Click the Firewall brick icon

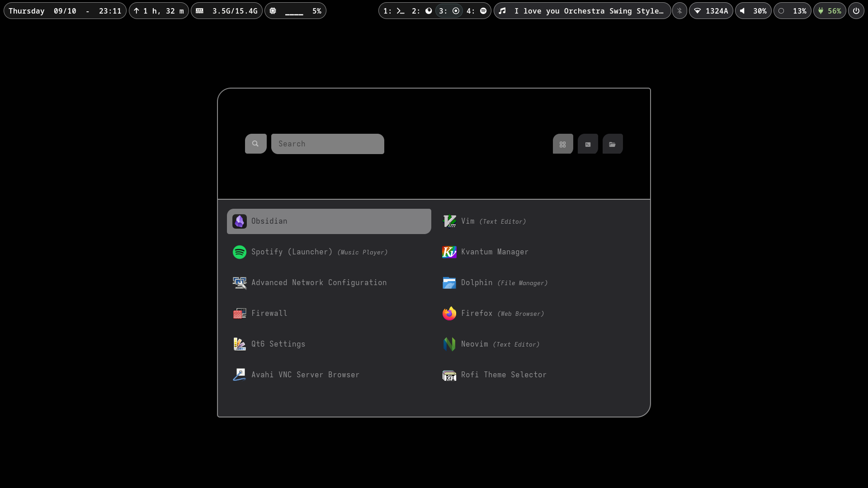point(240,314)
